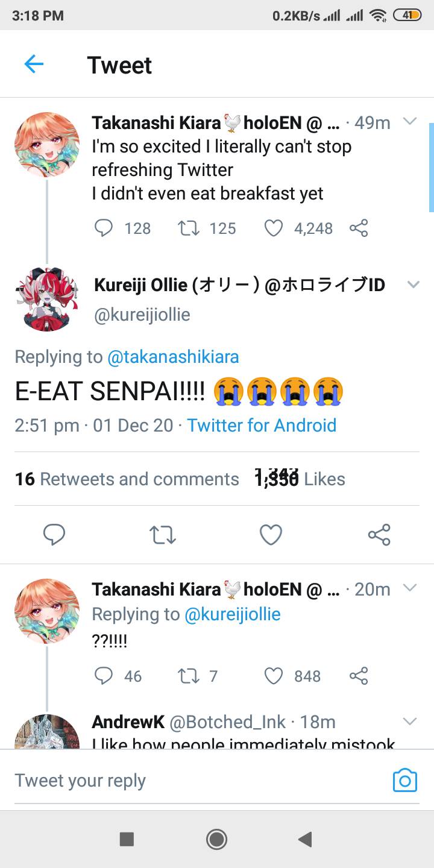Tap the Tweet your reply field
Image resolution: width=434 pixels, height=868 pixels.
181,781
